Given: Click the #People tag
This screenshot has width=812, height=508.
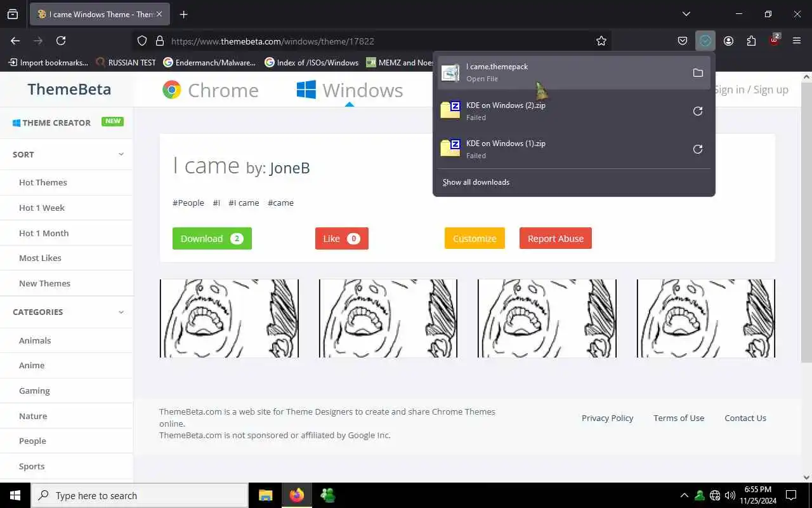Looking at the screenshot, I should [188, 203].
